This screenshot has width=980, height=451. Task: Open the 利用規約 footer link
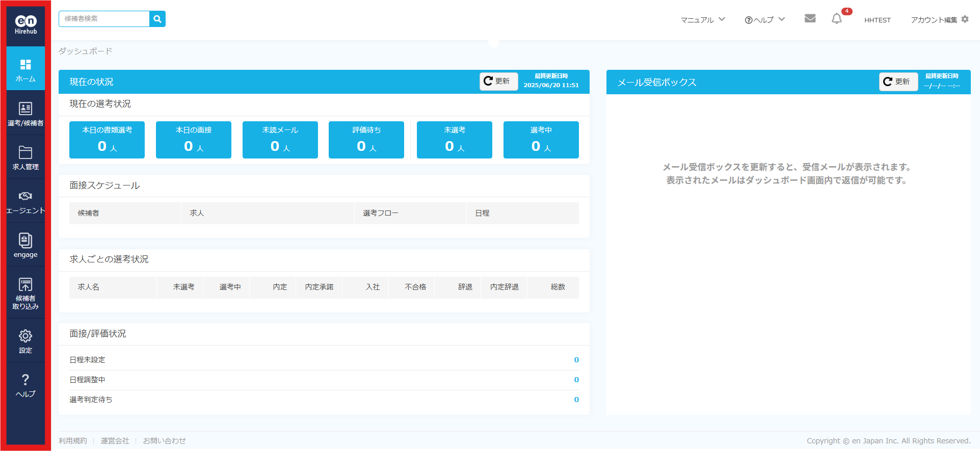coord(73,441)
